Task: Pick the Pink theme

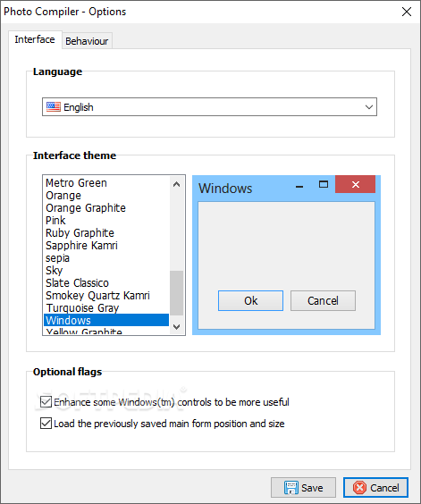Action: tap(106, 221)
